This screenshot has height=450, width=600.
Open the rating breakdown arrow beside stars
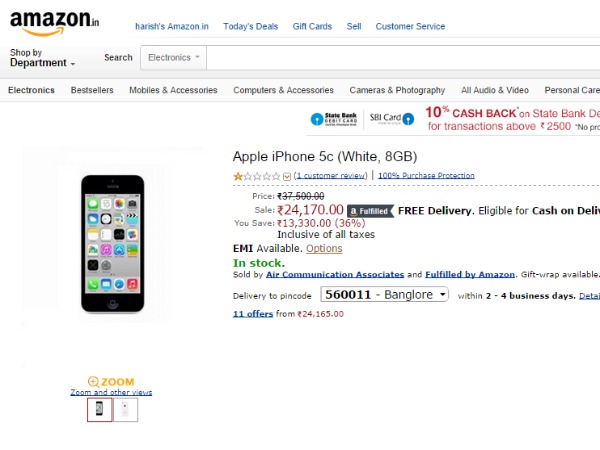point(287,176)
